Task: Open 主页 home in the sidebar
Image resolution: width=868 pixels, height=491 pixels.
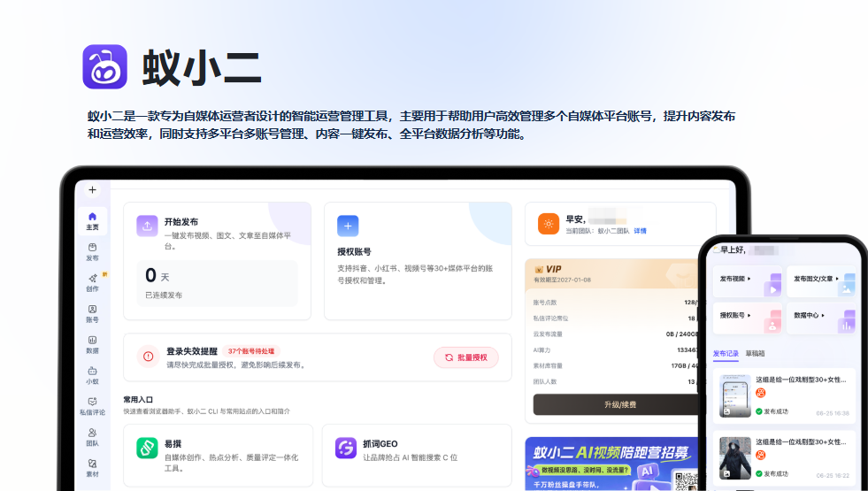Action: (92, 221)
